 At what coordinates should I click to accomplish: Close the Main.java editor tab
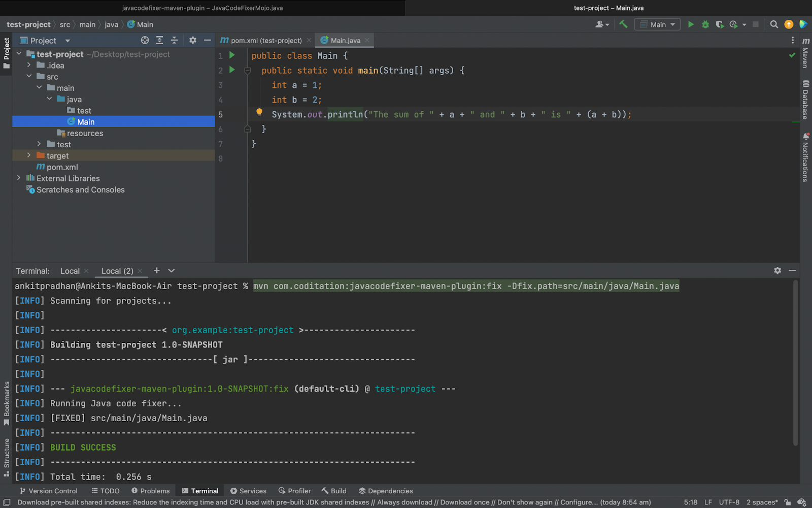tap(367, 40)
